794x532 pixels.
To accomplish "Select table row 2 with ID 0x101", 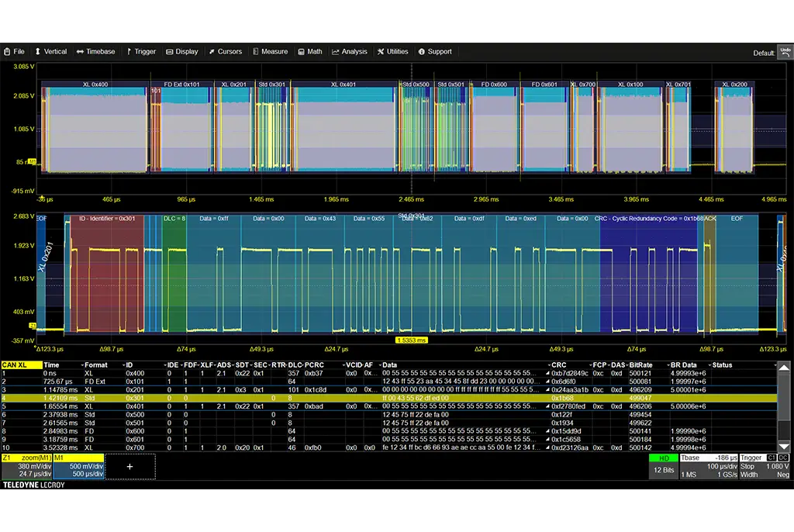I will tap(389, 382).
